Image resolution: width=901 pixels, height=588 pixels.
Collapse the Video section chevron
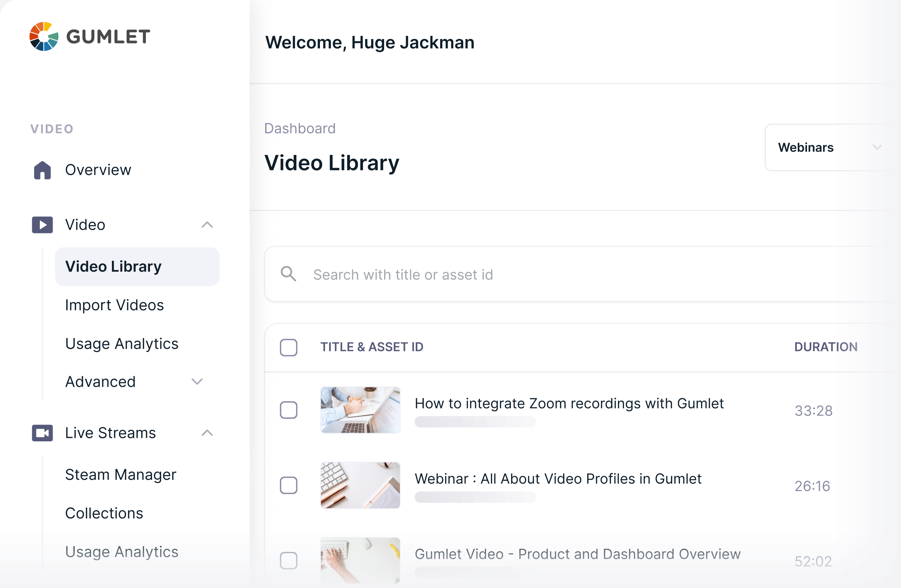pyautogui.click(x=207, y=225)
